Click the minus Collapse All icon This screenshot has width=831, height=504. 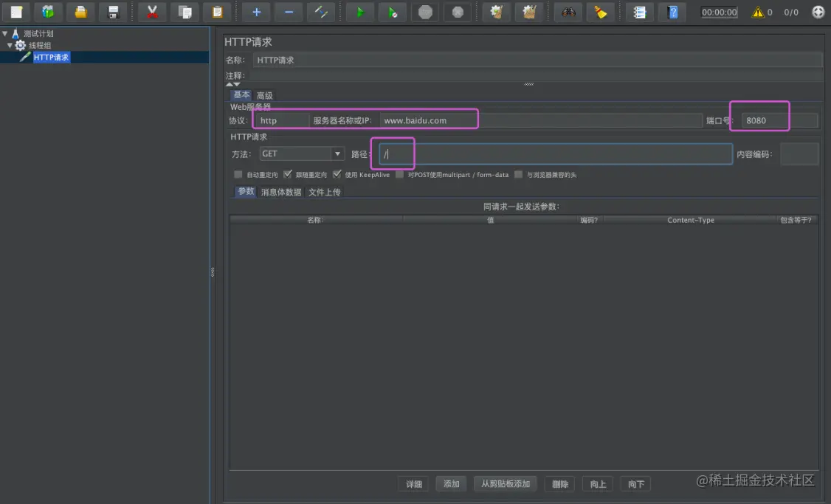click(289, 12)
